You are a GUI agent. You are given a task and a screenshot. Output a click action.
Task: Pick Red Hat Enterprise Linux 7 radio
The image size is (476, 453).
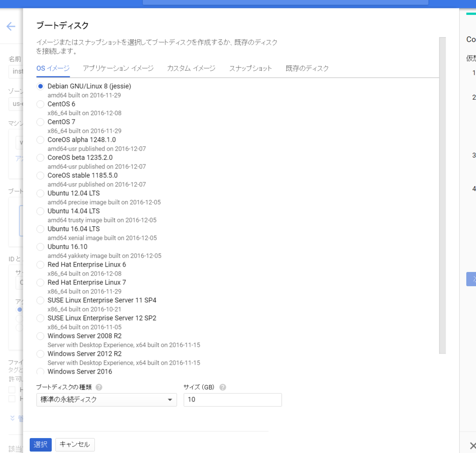(x=40, y=282)
